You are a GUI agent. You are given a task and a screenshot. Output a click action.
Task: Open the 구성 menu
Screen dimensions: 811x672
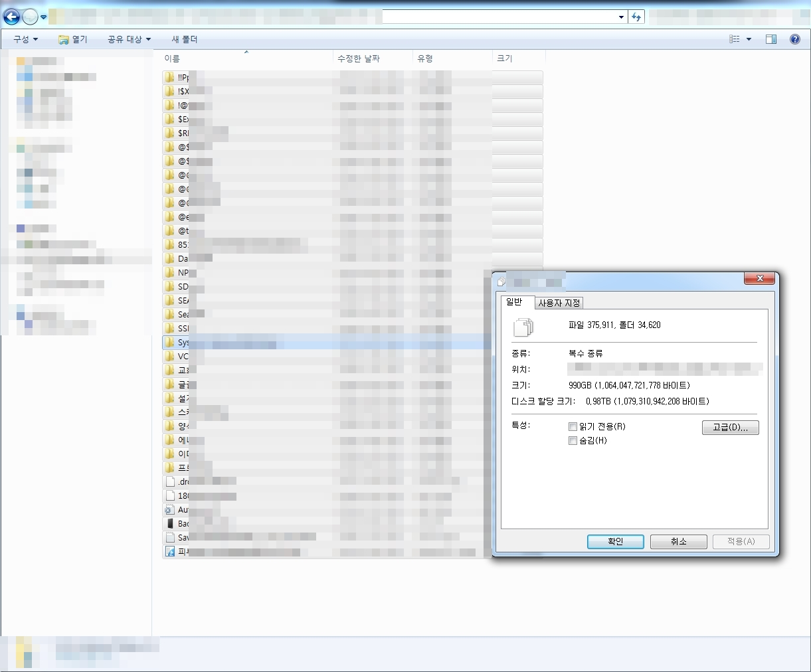click(x=25, y=39)
